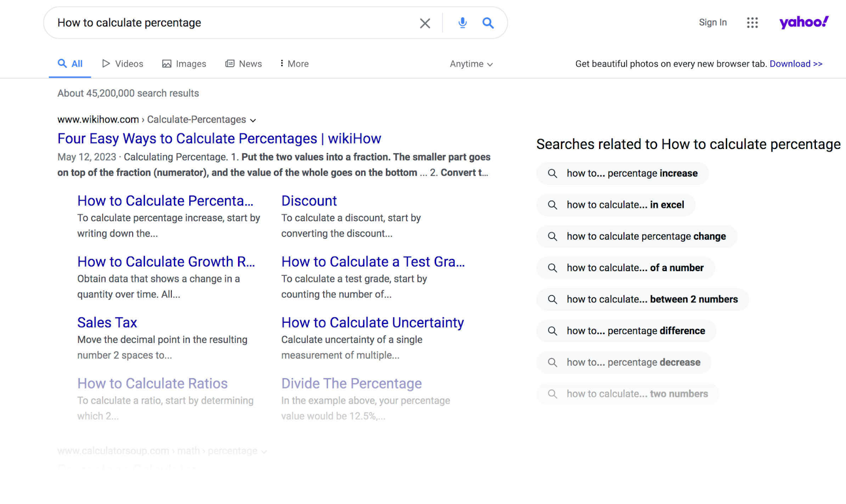Open the Four Easy Ways wikiHow result
846x504 pixels.
point(219,138)
